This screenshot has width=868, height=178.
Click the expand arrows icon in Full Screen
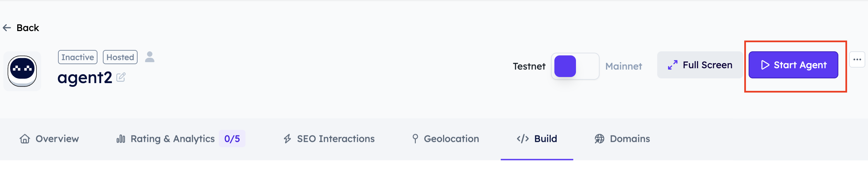[x=673, y=65]
